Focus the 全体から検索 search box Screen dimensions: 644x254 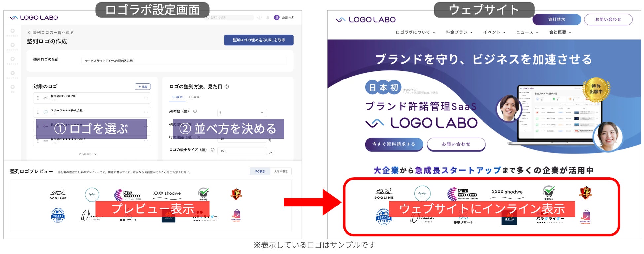point(229,17)
